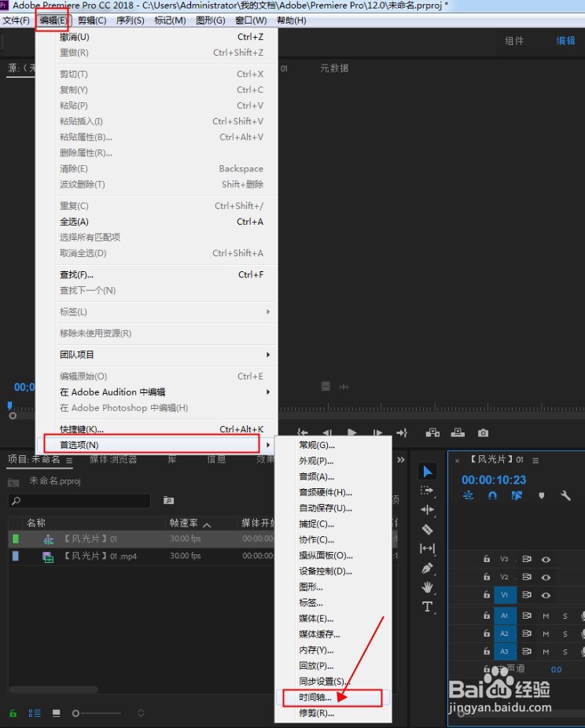Toggle linked selection in the timeline
Image resolution: width=585 pixels, height=728 pixels.
(x=517, y=496)
